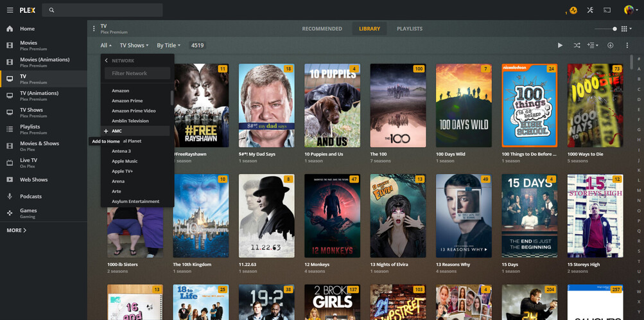This screenshot has width=644, height=320.
Task: Open the 2 Broke Girls poster
Action: pos(332,303)
